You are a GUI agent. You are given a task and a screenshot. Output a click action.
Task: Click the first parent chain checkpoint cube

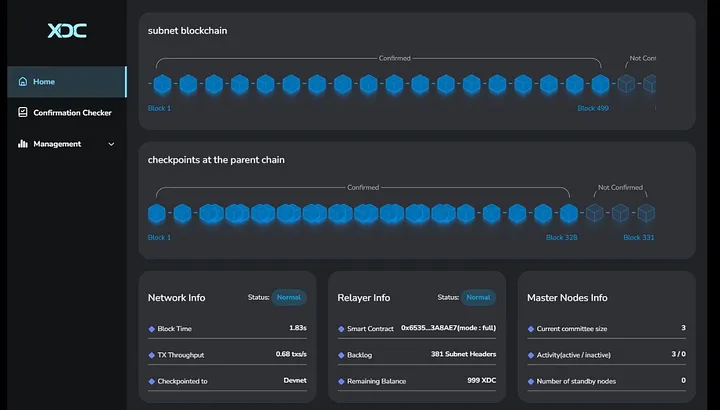pyautogui.click(x=157, y=213)
